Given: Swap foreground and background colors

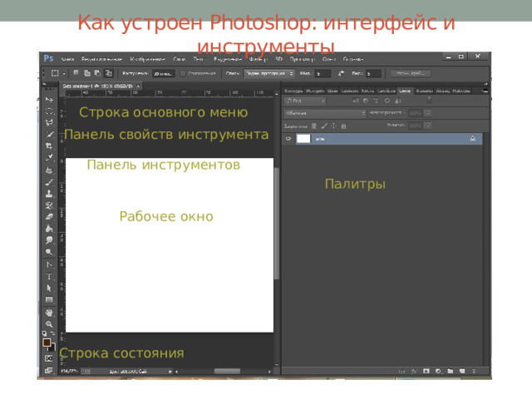Looking at the screenshot, I should click(x=52, y=333).
